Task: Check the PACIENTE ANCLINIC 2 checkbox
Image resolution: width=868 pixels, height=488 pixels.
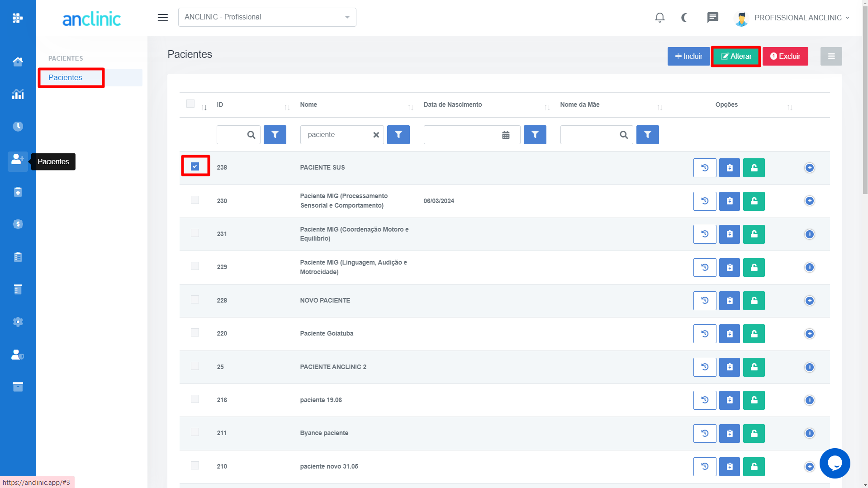Action: [x=195, y=366]
